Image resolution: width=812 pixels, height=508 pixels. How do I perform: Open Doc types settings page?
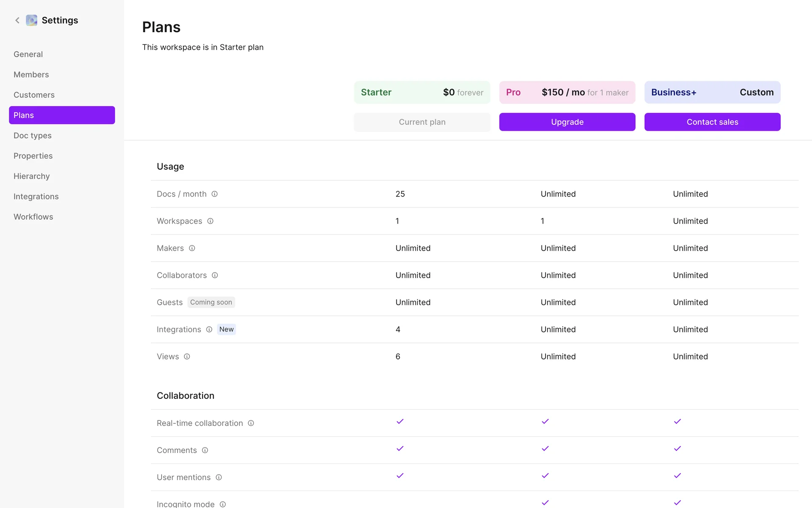coord(32,135)
